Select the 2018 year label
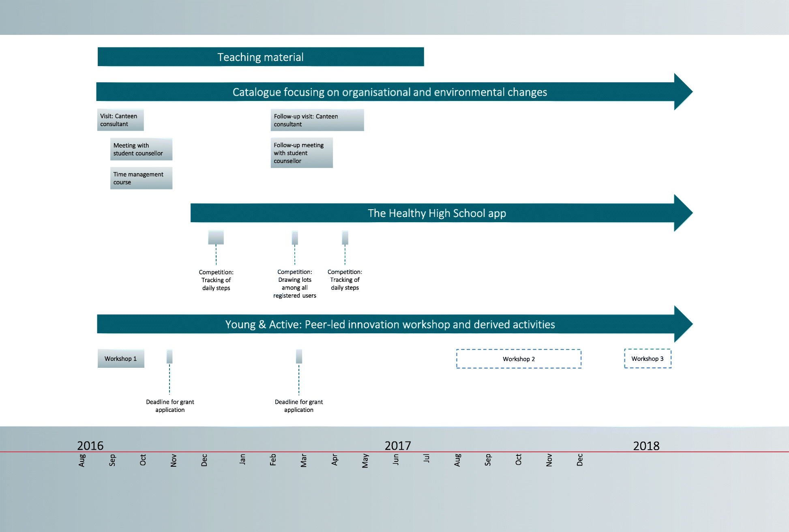 click(x=646, y=446)
